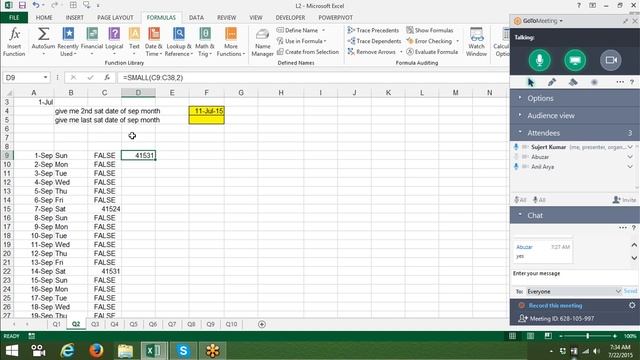The width and height of the screenshot is (640, 360).
Task: Click Send in the chat box
Action: tap(630, 291)
